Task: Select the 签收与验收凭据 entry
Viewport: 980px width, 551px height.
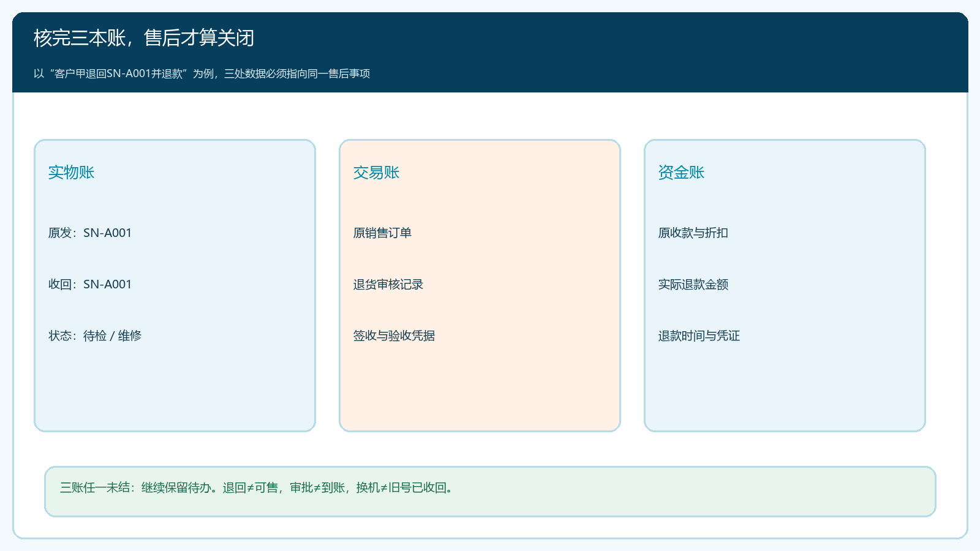Action: [x=394, y=335]
